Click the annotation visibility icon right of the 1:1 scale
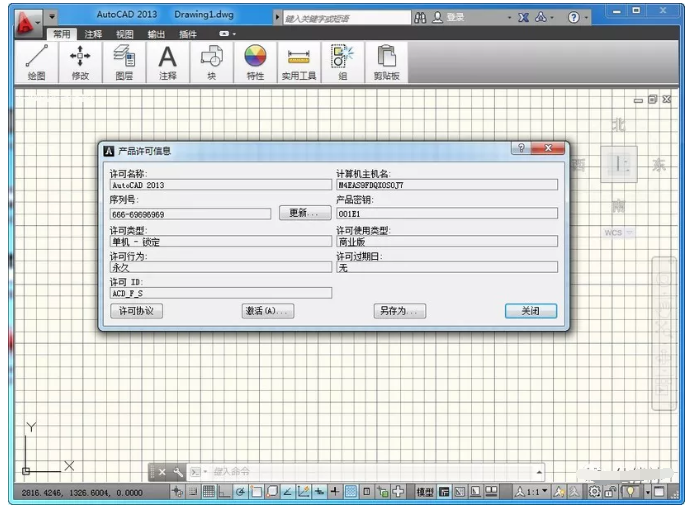Image resolution: width=694 pixels, height=510 pixels. click(x=559, y=491)
